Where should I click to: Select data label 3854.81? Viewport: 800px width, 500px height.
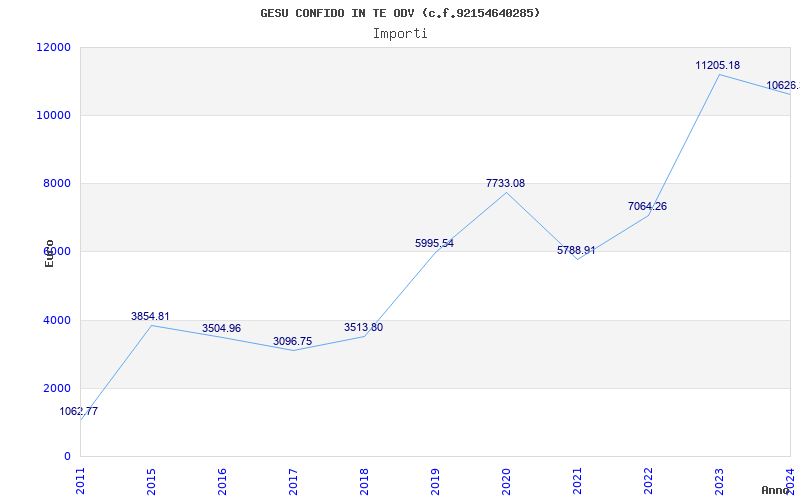[150, 316]
